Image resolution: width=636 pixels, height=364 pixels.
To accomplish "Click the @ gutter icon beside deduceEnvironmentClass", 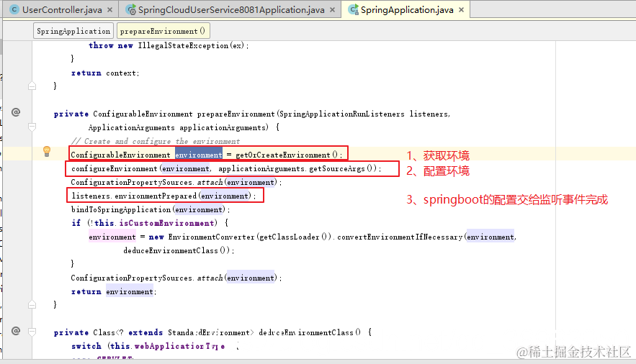I will point(16,331).
